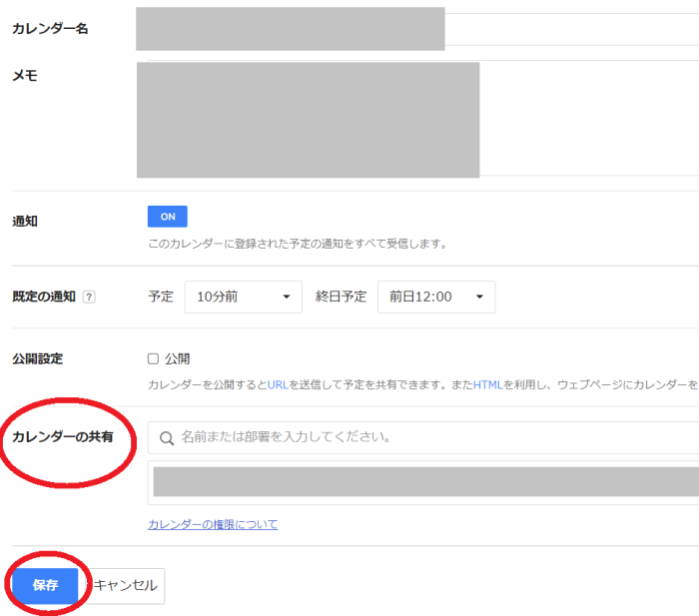The height and width of the screenshot is (616, 699).
Task: Click the help icon beside 既定の通知
Action: 89,297
